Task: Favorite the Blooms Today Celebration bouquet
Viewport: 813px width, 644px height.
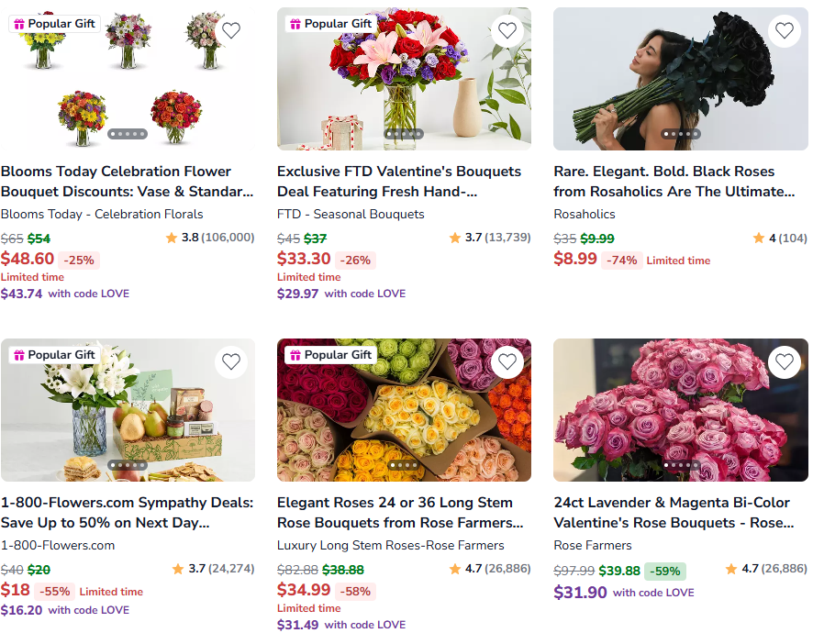Action: (x=231, y=30)
